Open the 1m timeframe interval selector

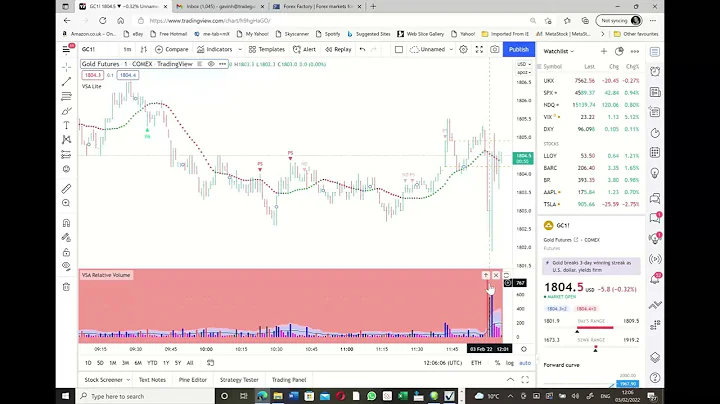pos(127,50)
